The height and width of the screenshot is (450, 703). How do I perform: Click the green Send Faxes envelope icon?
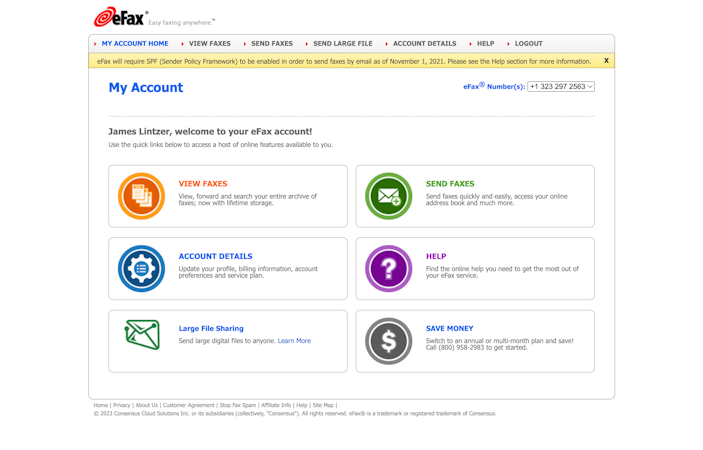tap(388, 196)
